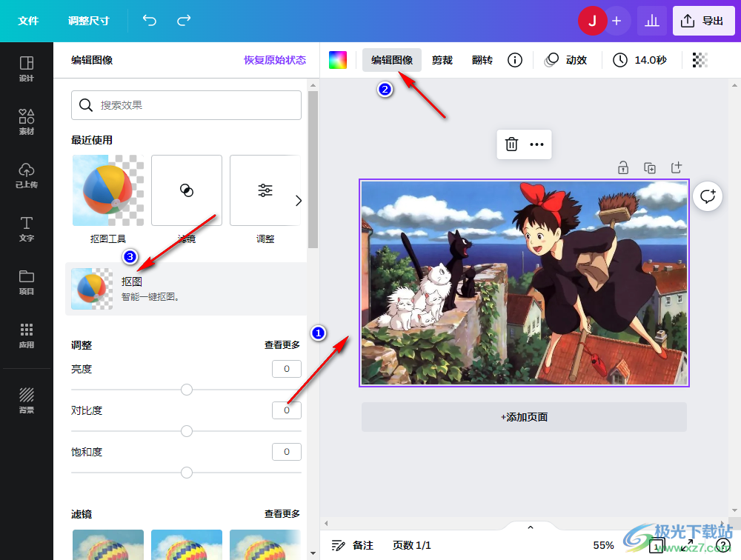Screen dimensions: 741x560
Task: Click 查看更多 next to 调整
Action: coord(282,345)
